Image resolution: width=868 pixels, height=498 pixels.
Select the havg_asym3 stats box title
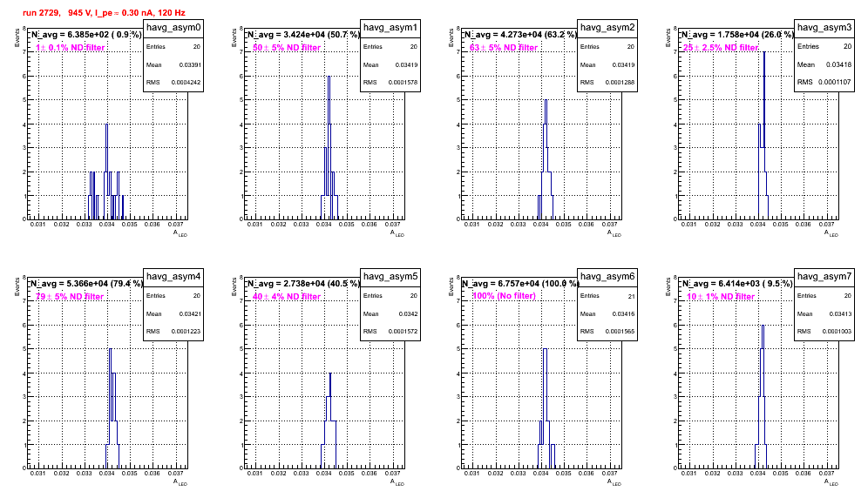pyautogui.click(x=824, y=27)
